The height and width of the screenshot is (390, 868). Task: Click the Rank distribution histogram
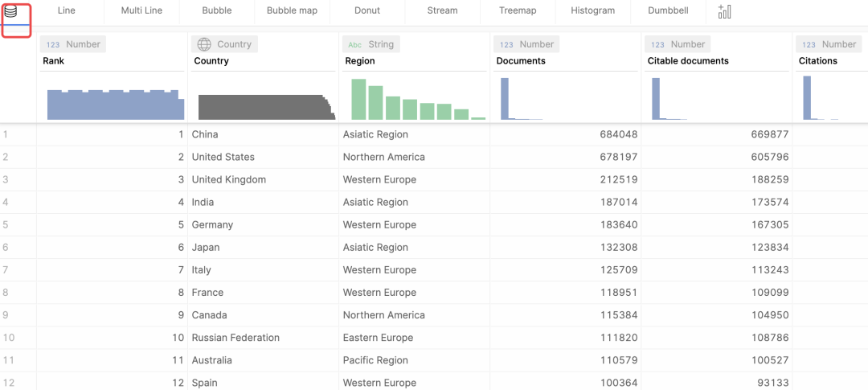(116, 105)
